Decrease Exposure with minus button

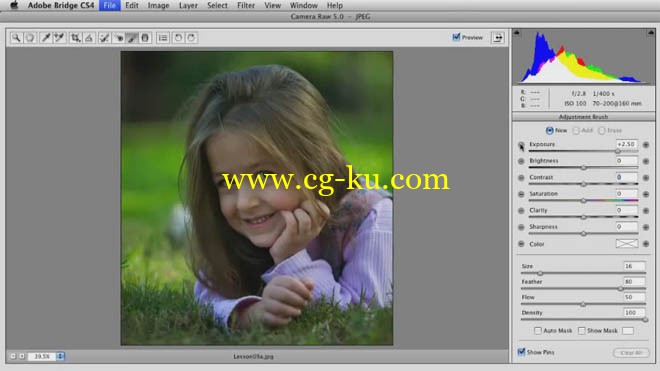coord(521,145)
